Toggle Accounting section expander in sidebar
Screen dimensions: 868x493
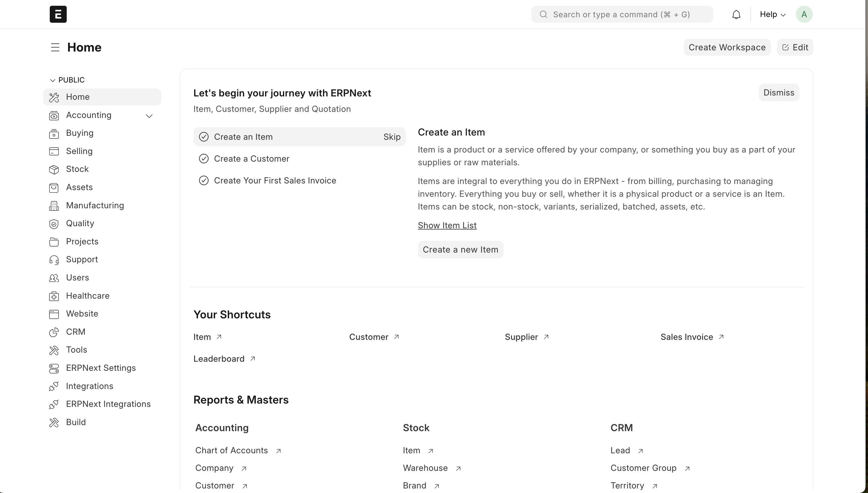click(x=150, y=116)
